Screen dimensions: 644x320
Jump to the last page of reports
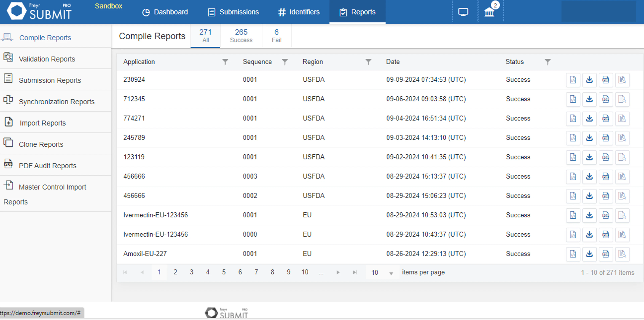(x=355, y=272)
